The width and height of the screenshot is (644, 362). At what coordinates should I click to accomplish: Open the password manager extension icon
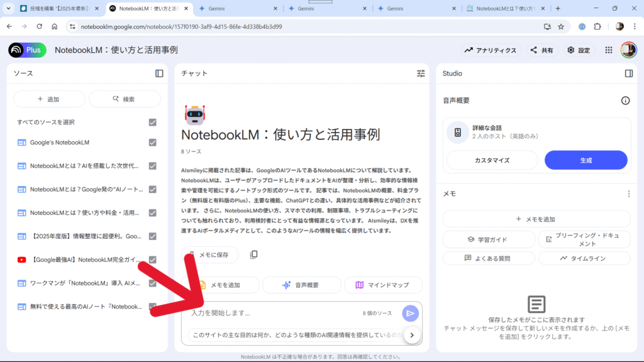[x=582, y=26]
